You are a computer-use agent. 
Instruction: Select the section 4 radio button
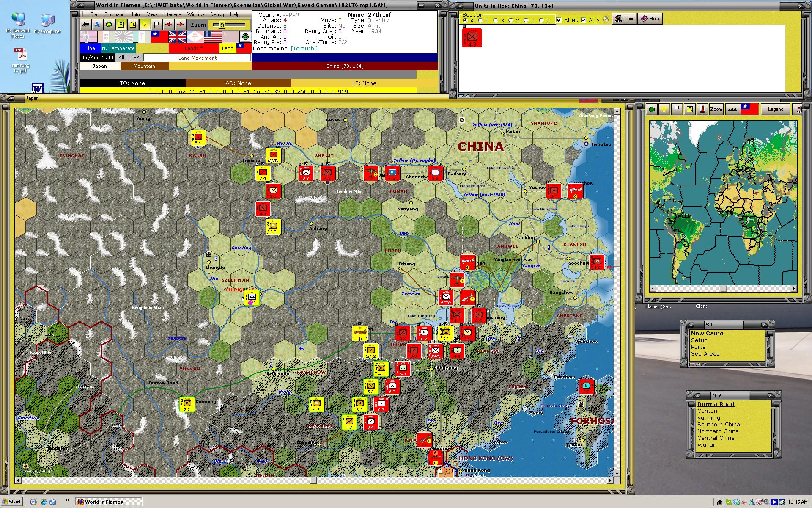pos(480,20)
